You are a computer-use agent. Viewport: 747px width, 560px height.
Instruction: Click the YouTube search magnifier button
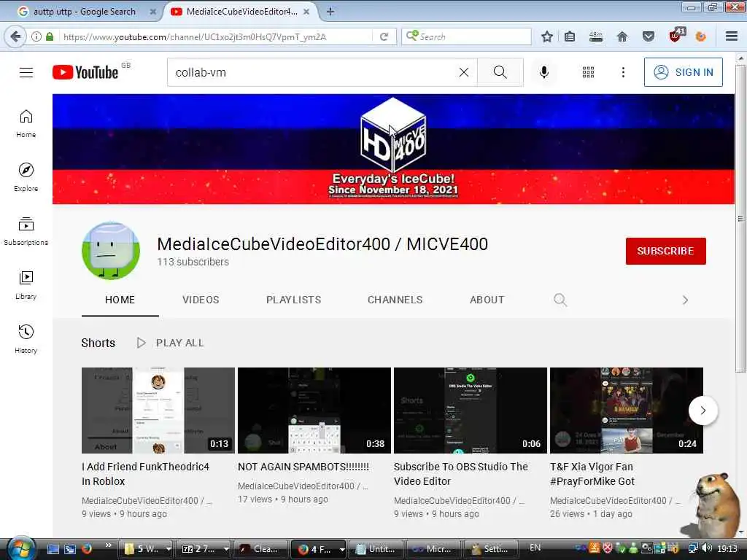click(500, 72)
